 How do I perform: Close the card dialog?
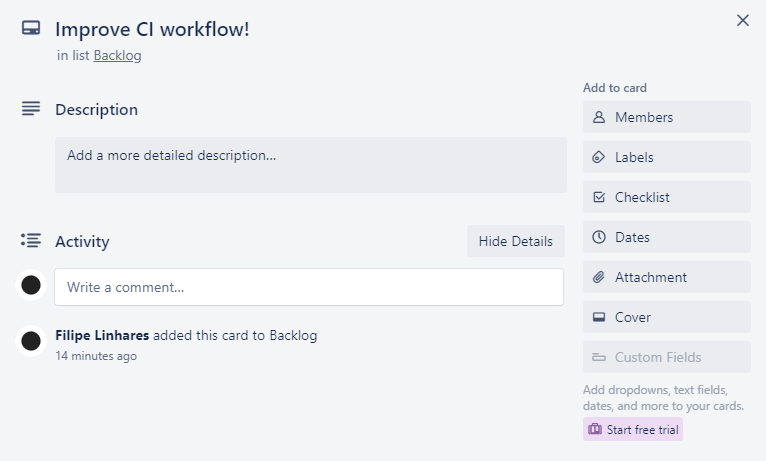(x=743, y=20)
